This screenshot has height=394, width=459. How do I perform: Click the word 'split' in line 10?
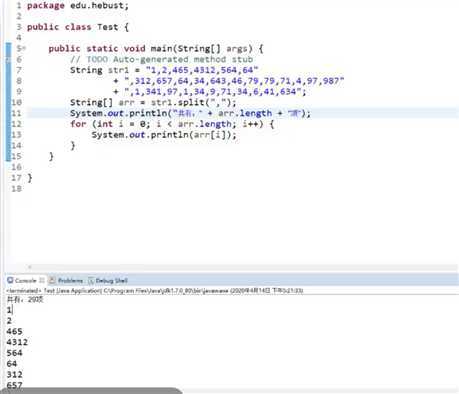point(192,102)
